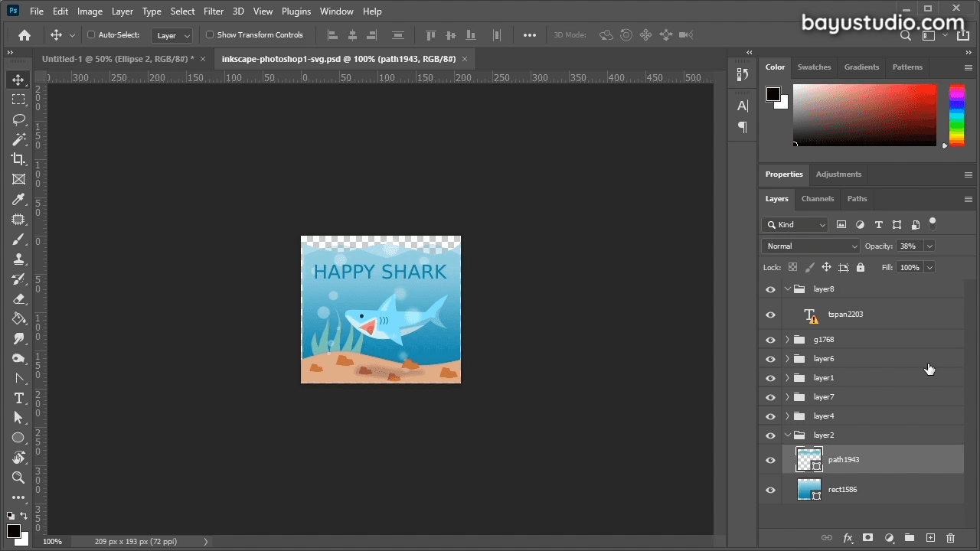Select the Lasso tool

tap(18, 119)
